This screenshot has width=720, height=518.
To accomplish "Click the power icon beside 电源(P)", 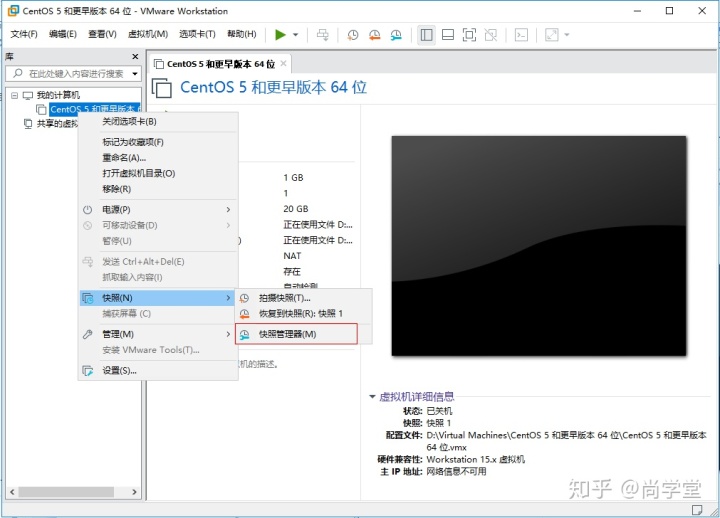I will 87,209.
